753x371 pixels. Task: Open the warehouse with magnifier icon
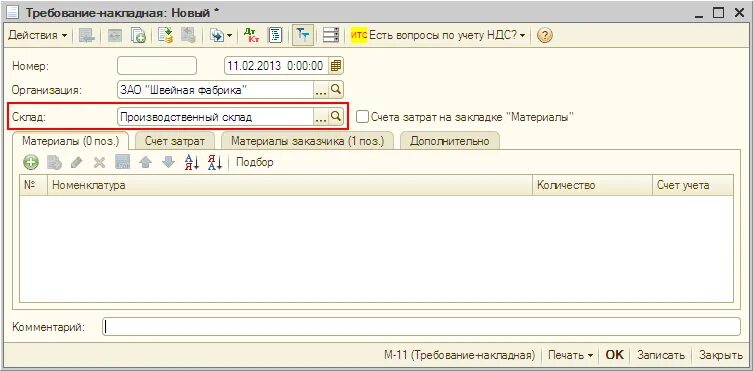336,116
